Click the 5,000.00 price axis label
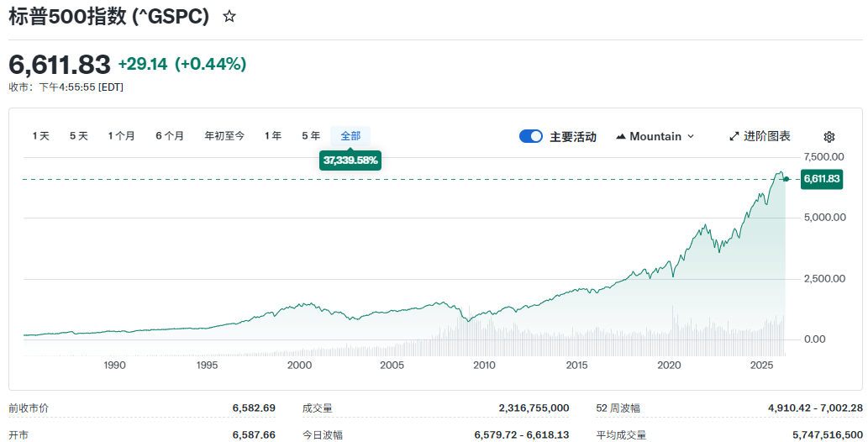 (x=825, y=217)
